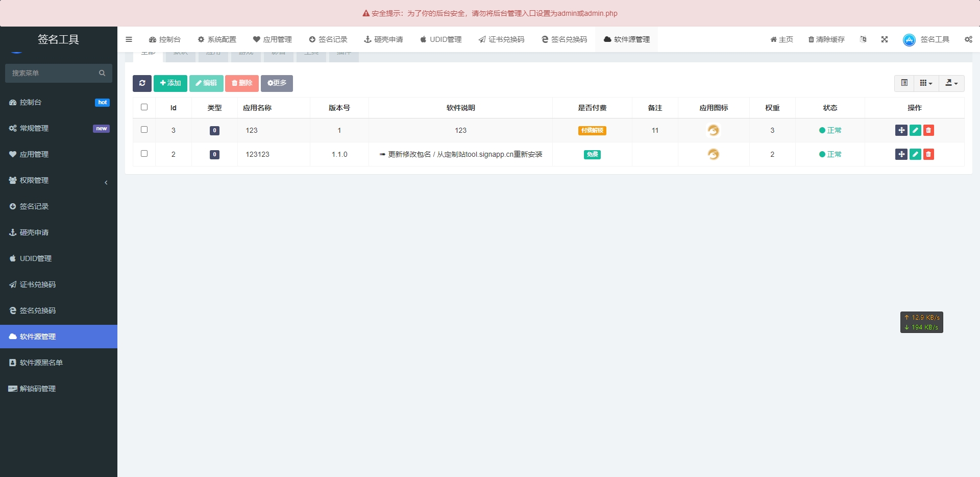Toggle the sidebar with the hamburger icon

[x=129, y=39]
